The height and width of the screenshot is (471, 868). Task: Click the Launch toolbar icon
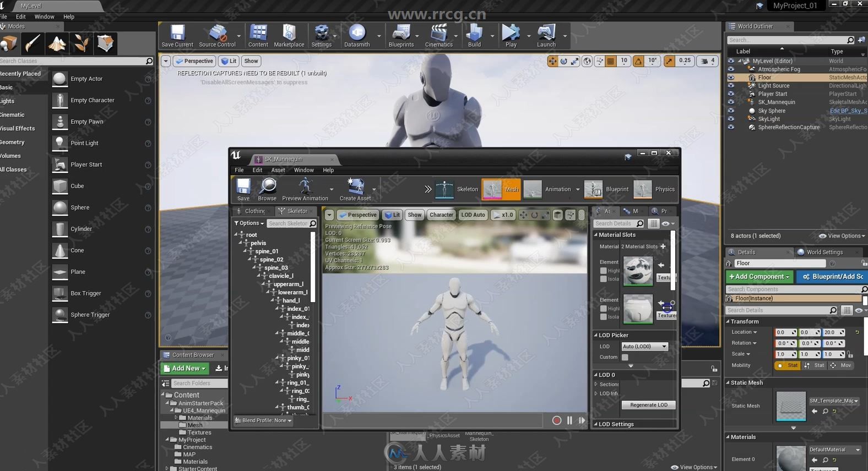(x=546, y=36)
